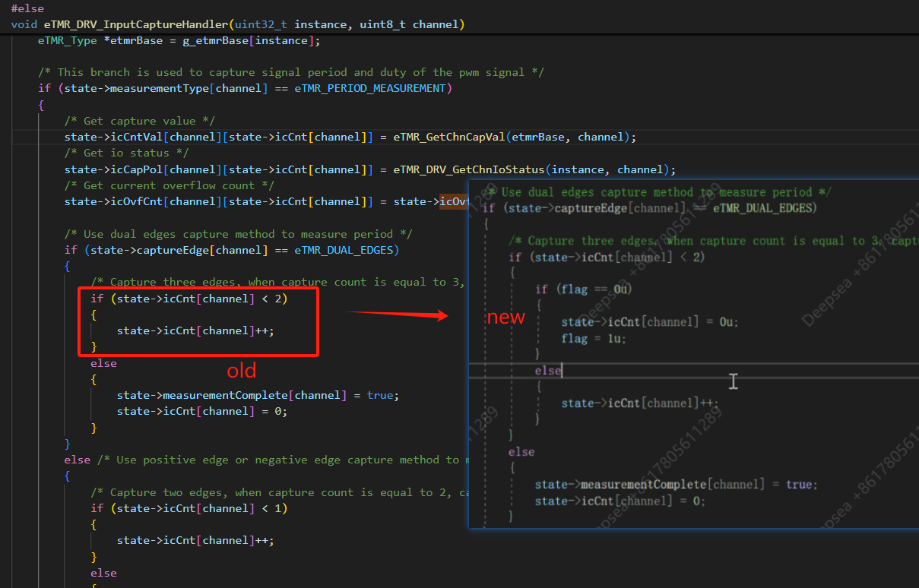The height and width of the screenshot is (588, 919).
Task: Click the 'Get current overflow count' comment
Action: coord(170,185)
